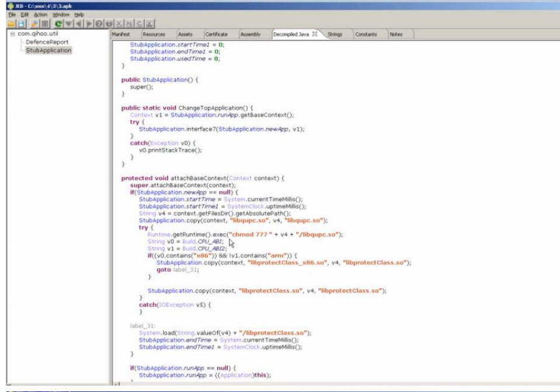The image size is (560, 392).
Task: Click the "libprotectClass_x86.so" string
Action: click(x=287, y=263)
